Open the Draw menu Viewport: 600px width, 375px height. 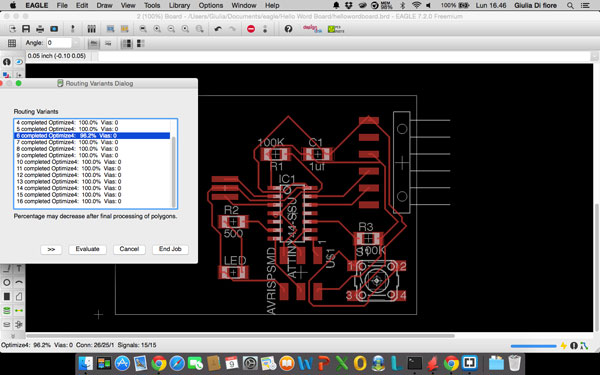tap(104, 5)
